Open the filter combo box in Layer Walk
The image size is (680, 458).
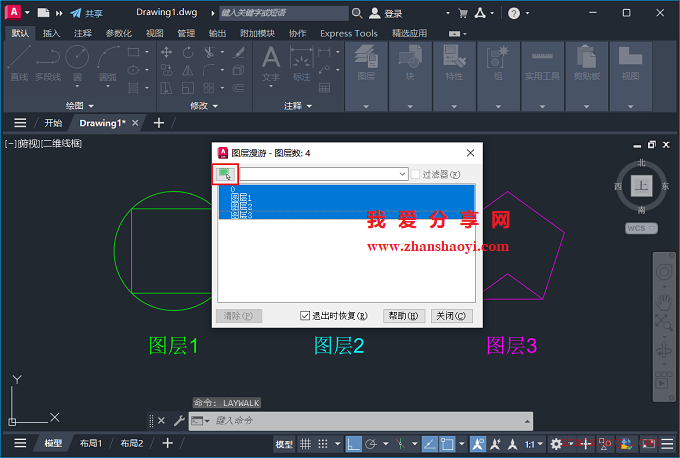[324, 174]
